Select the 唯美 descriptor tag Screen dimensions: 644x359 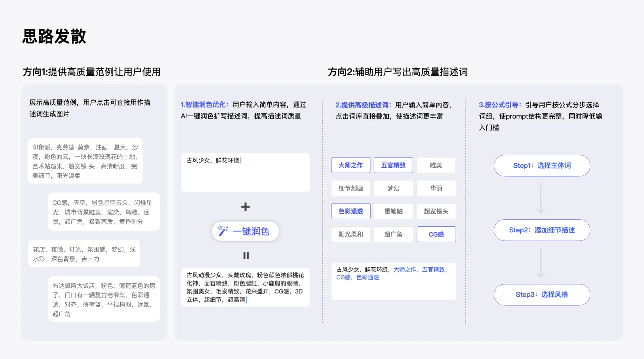436,165
